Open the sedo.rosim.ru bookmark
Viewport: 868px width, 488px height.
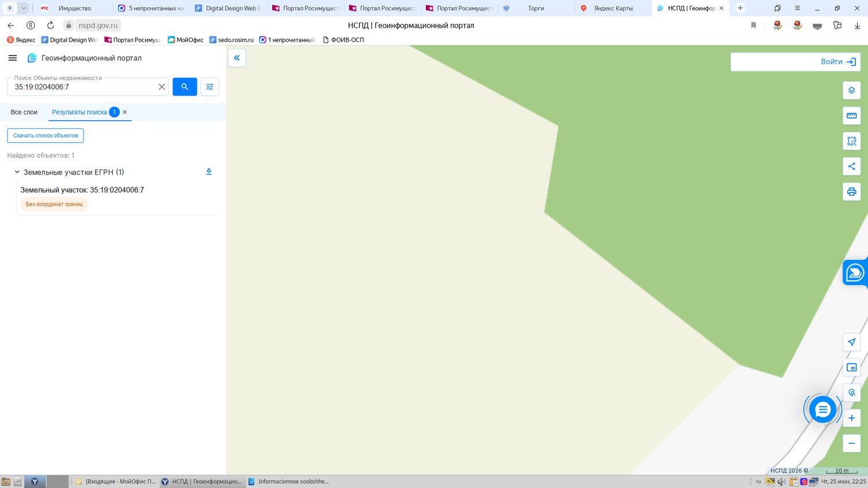(231, 40)
